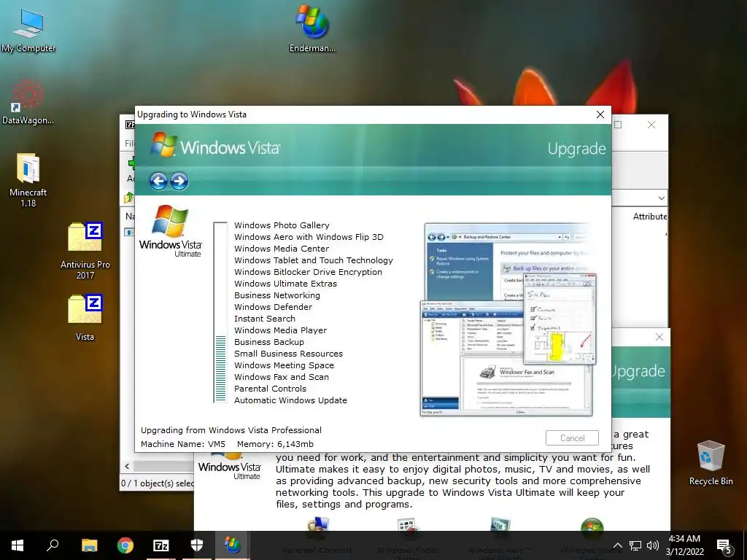Select 'Windows Ultimate Extras' text

tap(285, 284)
